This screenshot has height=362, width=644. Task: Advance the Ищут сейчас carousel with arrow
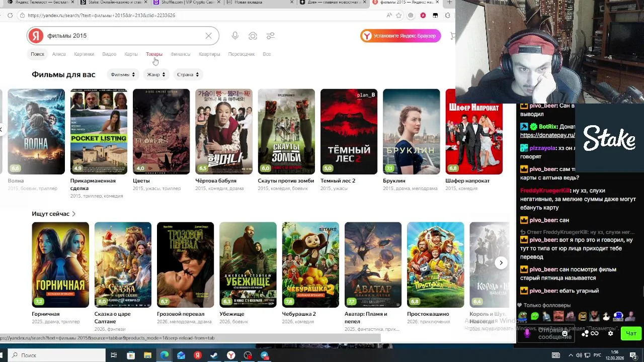pos(501,262)
